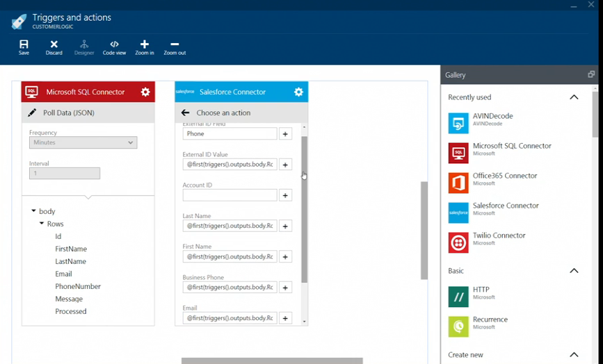Image resolution: width=603 pixels, height=364 pixels.
Task: Select Twilio Connector from Gallery
Action: pyautogui.click(x=458, y=242)
